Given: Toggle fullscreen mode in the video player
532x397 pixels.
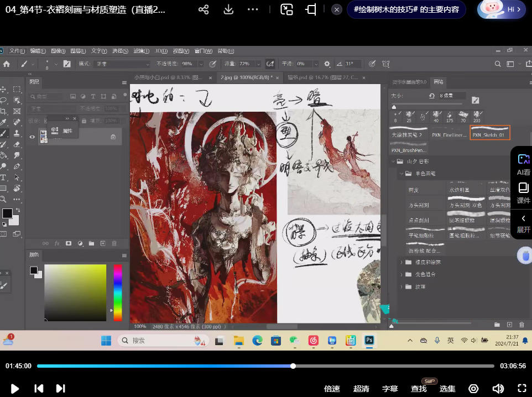Looking at the screenshot, I should 521,388.
